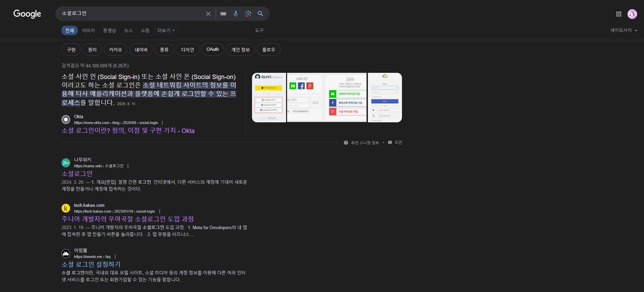This screenshot has height=292, width=644.
Task: Open the Okta 소셜 로그인이란 result link
Action: [x=128, y=131]
